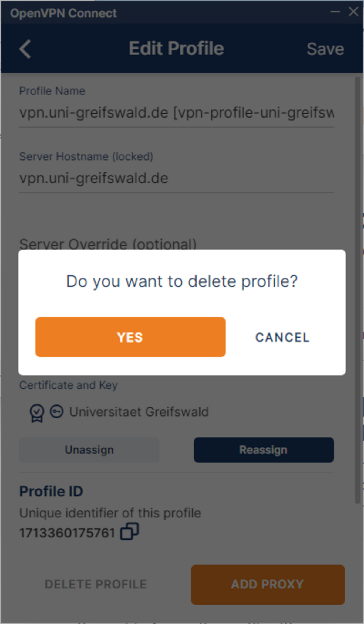This screenshot has width=364, height=624.
Task: Reassign the certificate and key
Action: (x=264, y=450)
